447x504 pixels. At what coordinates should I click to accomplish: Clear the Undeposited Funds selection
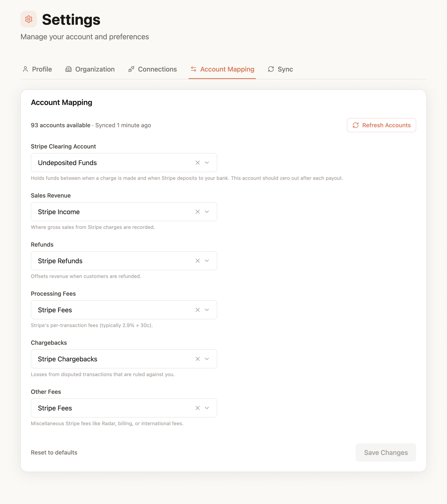click(x=197, y=163)
